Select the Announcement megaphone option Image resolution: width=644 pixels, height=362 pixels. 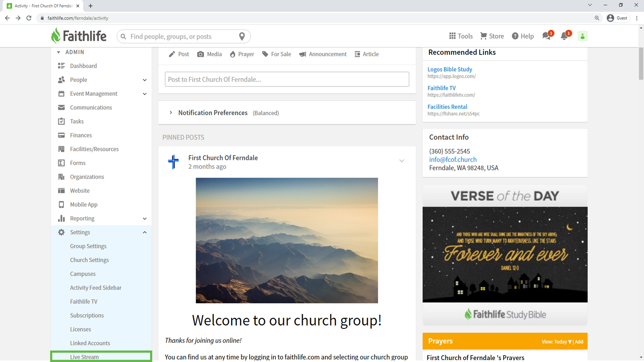pos(323,54)
